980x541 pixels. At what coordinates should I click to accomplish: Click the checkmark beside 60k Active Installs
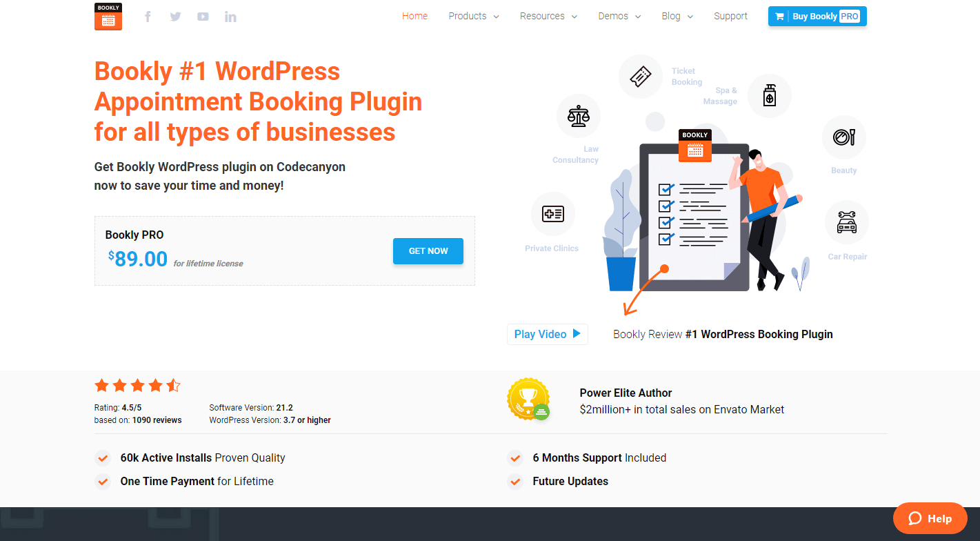click(x=103, y=458)
